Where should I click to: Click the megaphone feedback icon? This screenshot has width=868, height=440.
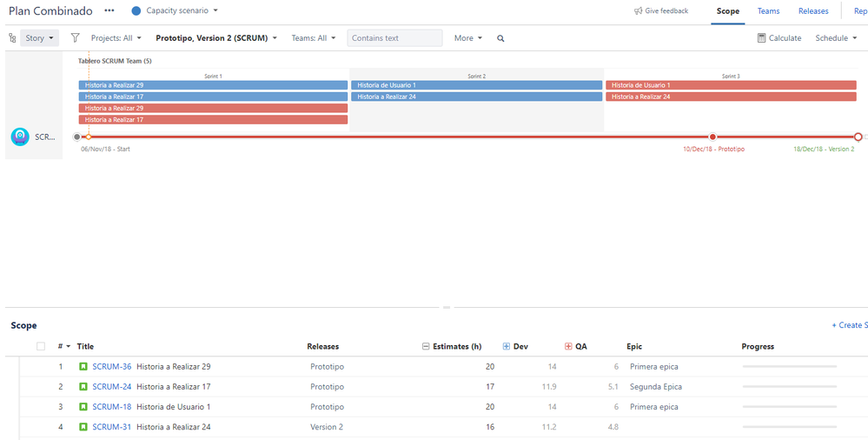tap(639, 11)
